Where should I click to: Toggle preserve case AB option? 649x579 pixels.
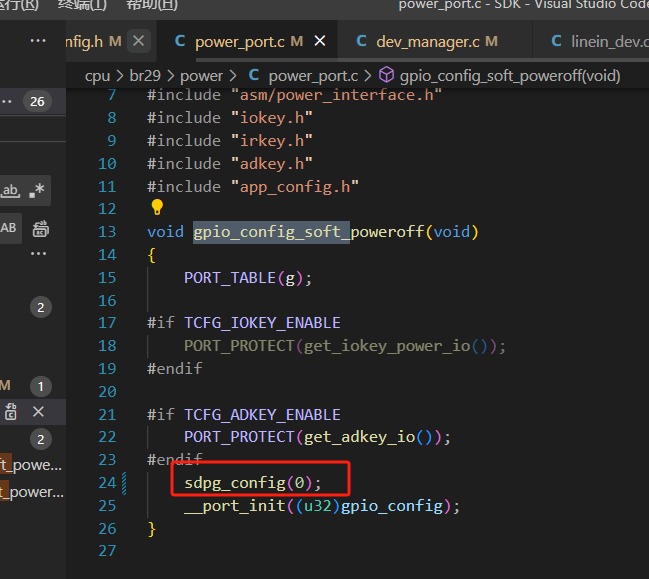(8, 228)
